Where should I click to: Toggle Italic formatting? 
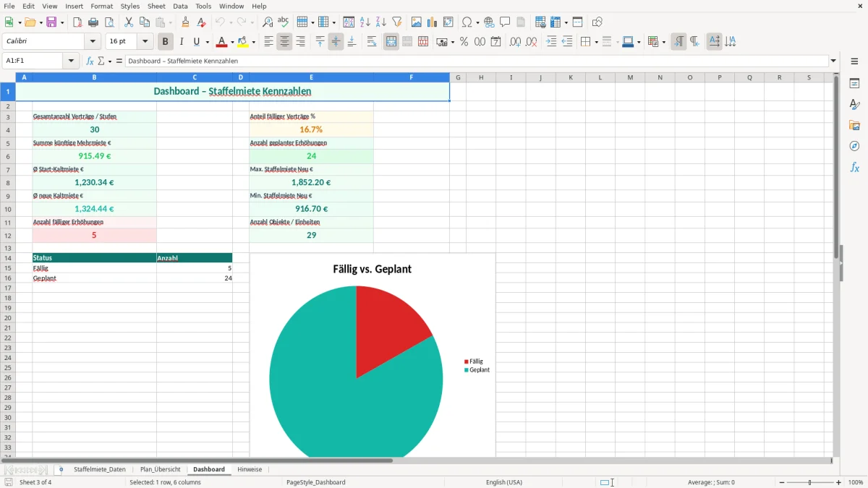click(x=182, y=42)
